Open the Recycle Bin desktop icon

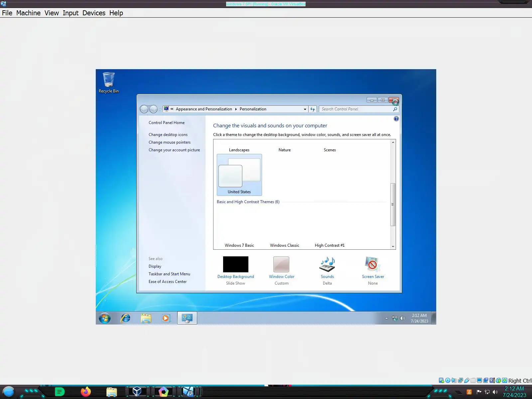(x=109, y=82)
